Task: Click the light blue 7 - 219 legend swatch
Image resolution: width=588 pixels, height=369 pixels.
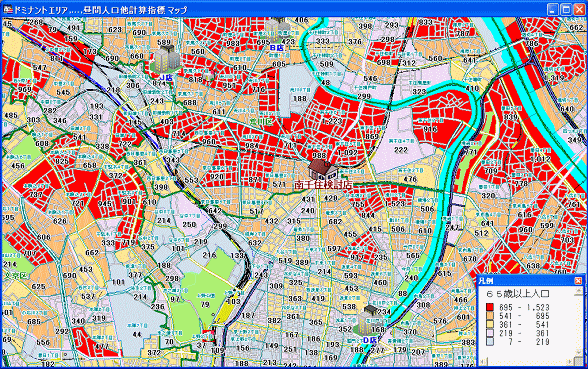Action: [490, 342]
